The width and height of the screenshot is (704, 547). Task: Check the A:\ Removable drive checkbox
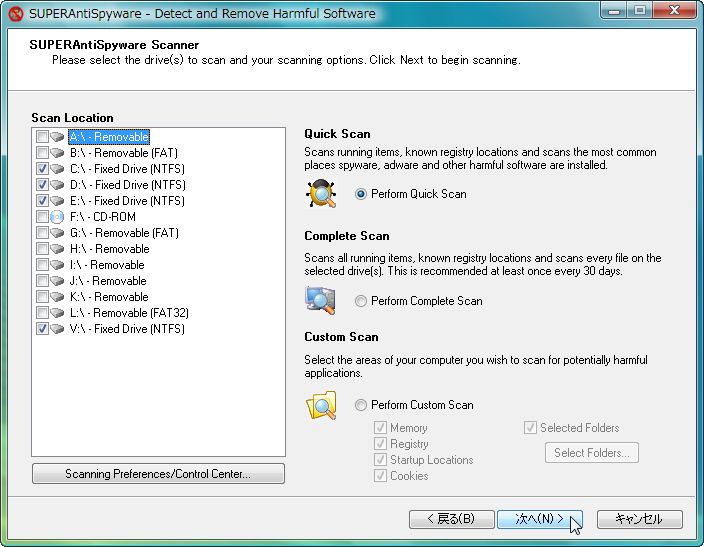[x=42, y=137]
